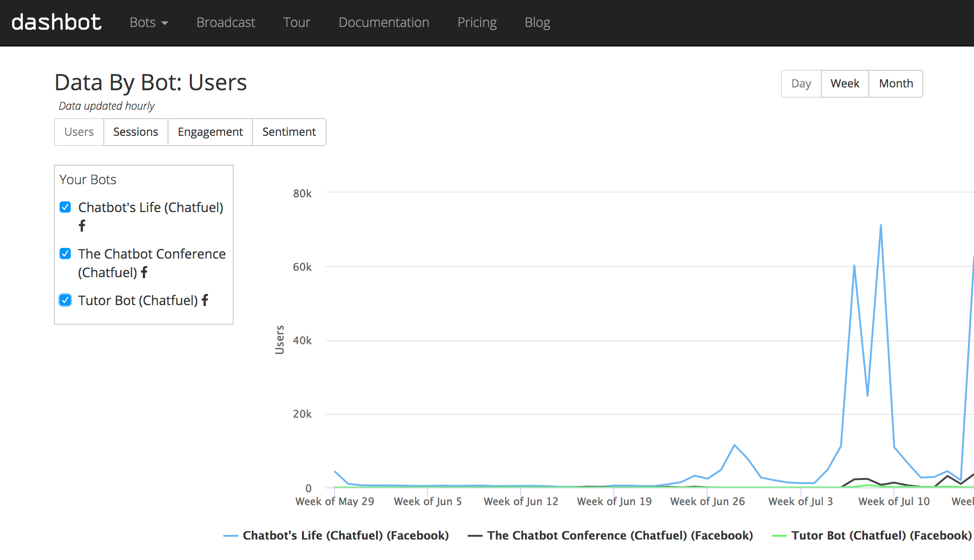The image size is (974, 560).
Task: Select the Week view button
Action: (845, 84)
